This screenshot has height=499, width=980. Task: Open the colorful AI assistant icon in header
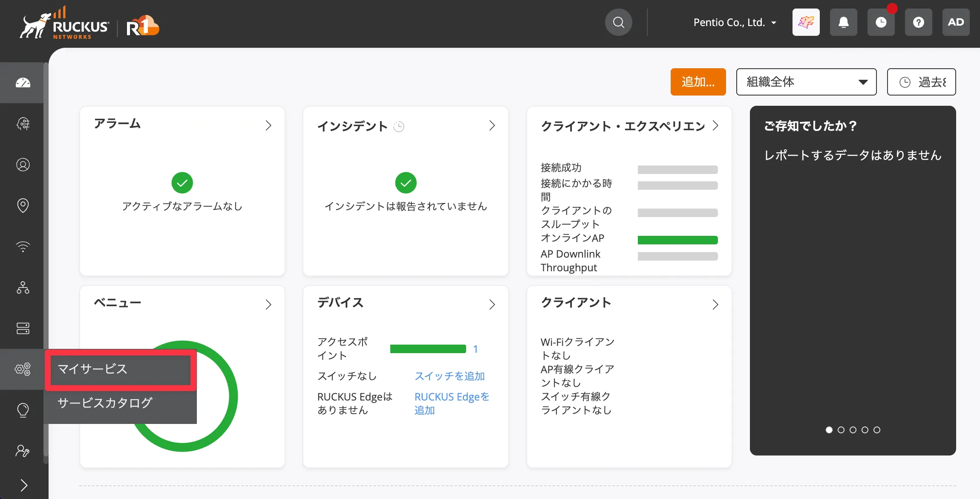click(x=806, y=22)
